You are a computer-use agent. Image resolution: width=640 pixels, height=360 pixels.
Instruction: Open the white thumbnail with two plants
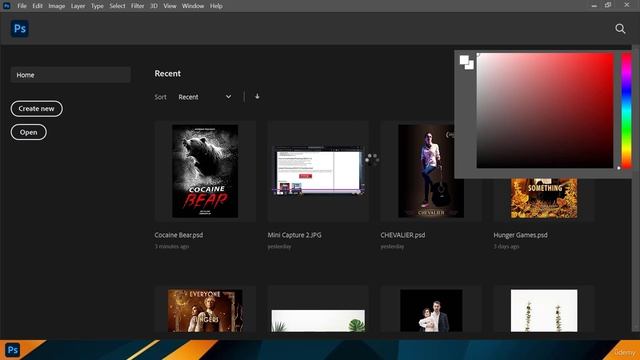coord(544,311)
